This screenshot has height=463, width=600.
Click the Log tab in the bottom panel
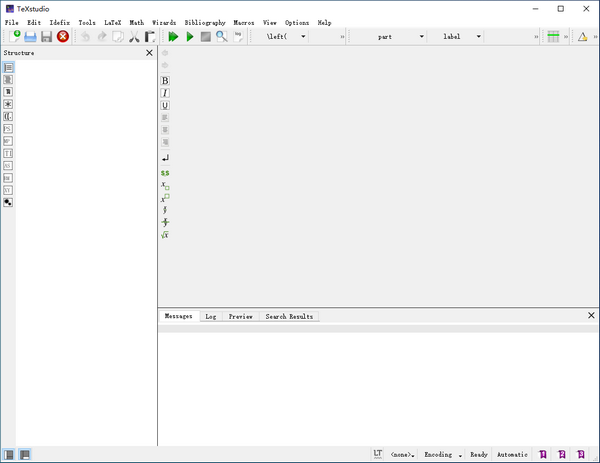pyautogui.click(x=211, y=316)
